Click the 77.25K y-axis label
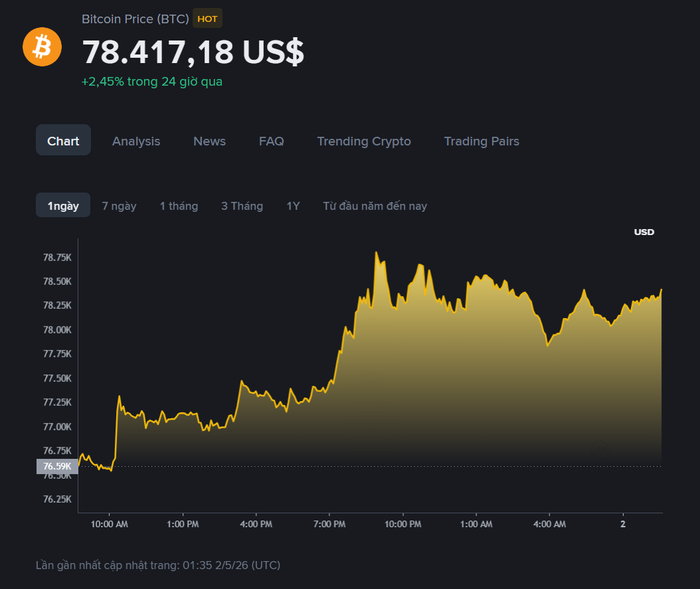 [57, 402]
